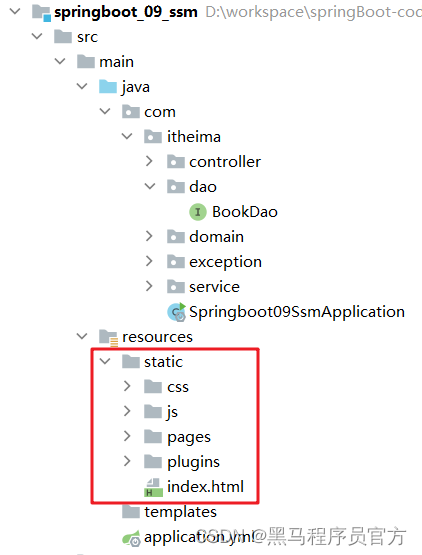Expand the plugins folder arrow
422x555 pixels.
pyautogui.click(x=127, y=461)
